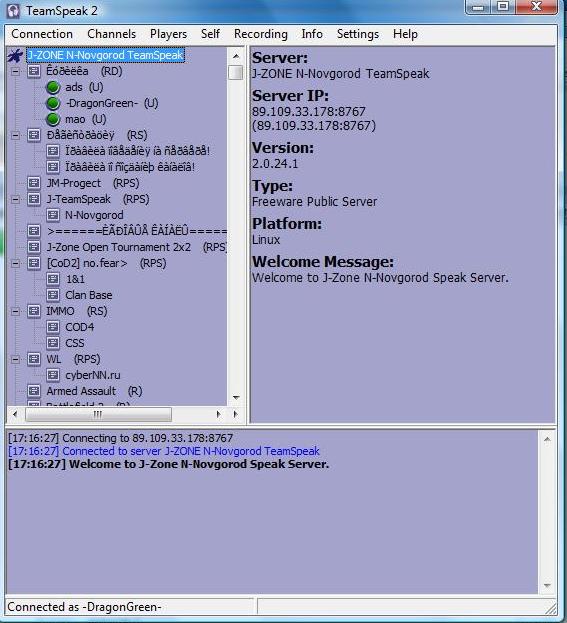The width and height of the screenshot is (567, 623).
Task: Select user ads in channel tree
Action: [84, 87]
